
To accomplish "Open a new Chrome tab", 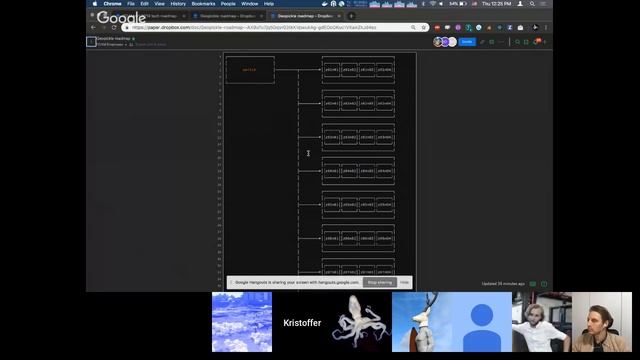I will coord(351,16).
